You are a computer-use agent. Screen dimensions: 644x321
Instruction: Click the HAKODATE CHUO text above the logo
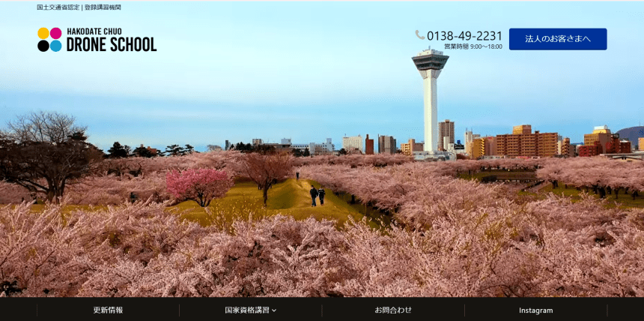tap(94, 31)
